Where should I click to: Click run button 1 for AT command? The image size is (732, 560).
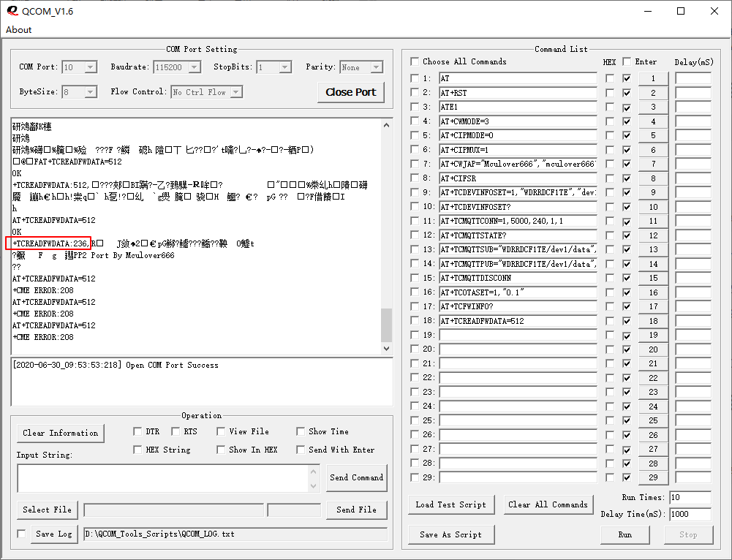pos(653,78)
